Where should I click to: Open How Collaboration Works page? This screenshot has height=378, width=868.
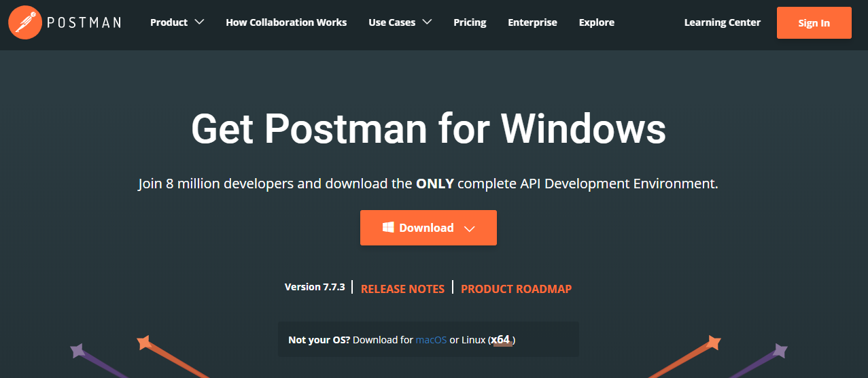click(x=286, y=22)
